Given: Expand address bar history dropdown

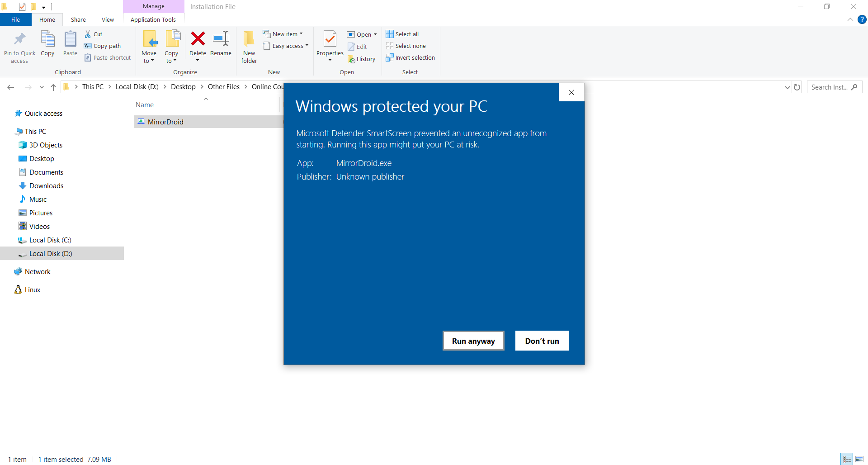Looking at the screenshot, I should [x=788, y=87].
